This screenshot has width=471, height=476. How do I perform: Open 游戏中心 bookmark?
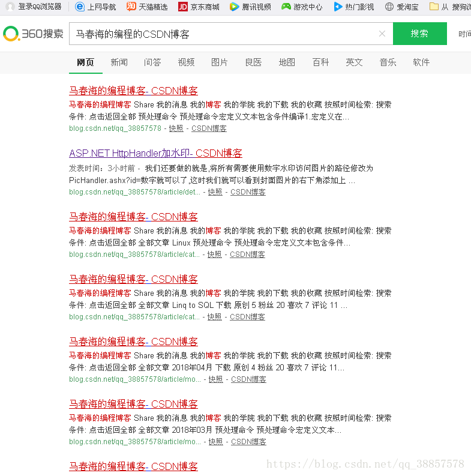pos(302,7)
